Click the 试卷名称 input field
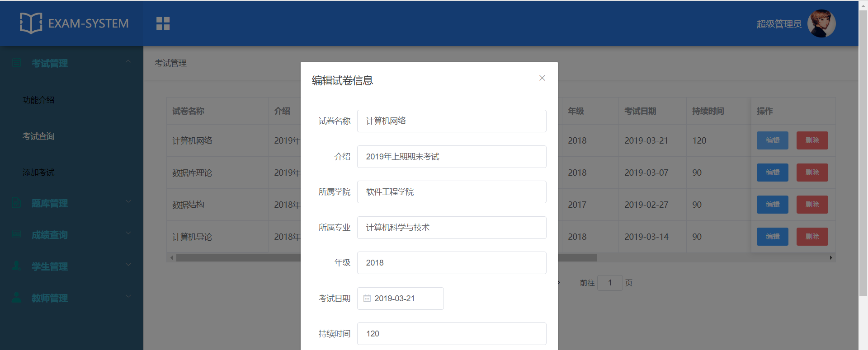The width and height of the screenshot is (868, 350). tap(451, 121)
